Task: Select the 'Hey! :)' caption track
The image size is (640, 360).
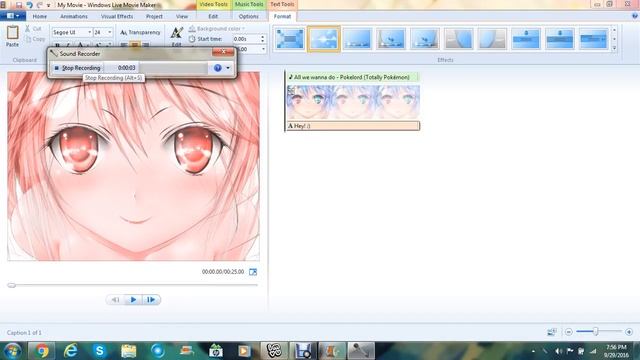Action: 353,126
